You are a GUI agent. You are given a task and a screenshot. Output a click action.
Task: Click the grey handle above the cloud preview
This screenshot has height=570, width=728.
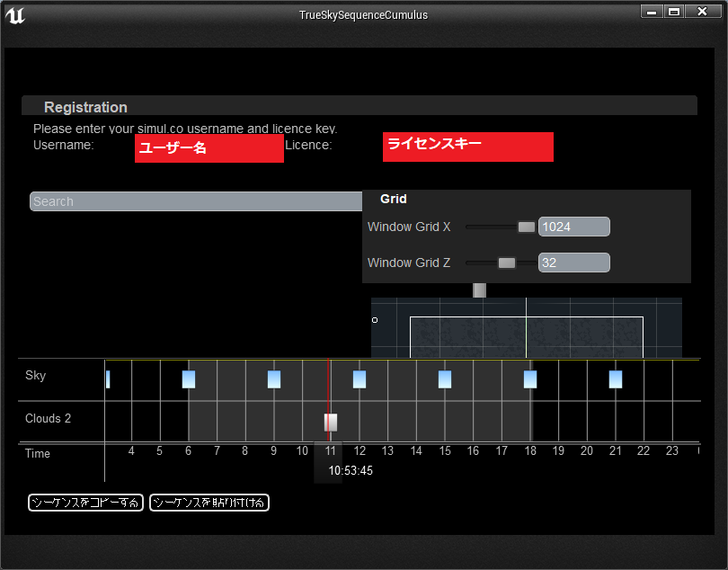click(479, 290)
